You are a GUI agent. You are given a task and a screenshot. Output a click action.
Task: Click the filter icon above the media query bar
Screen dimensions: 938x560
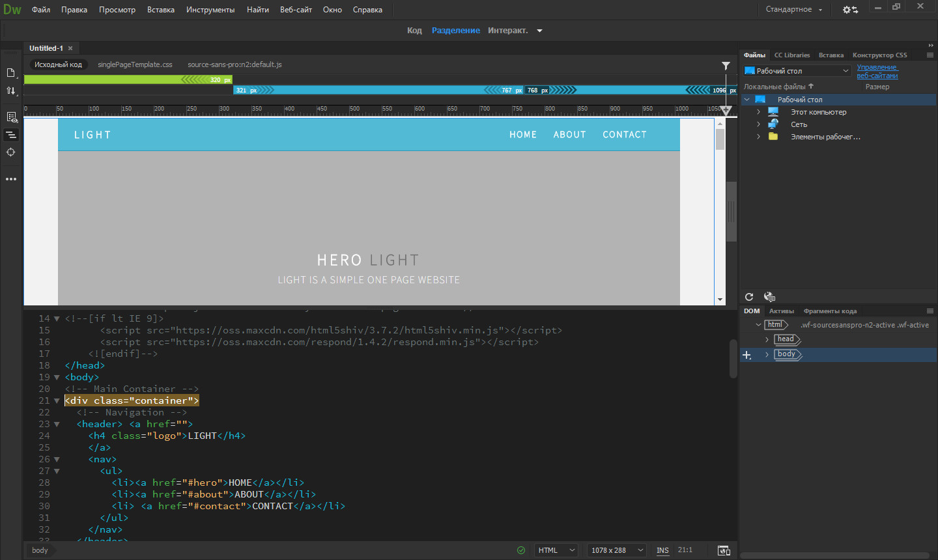pyautogui.click(x=726, y=66)
